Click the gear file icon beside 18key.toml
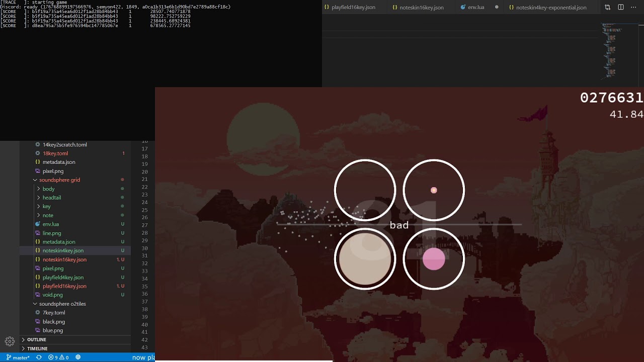Image resolution: width=644 pixels, height=362 pixels. click(x=38, y=153)
